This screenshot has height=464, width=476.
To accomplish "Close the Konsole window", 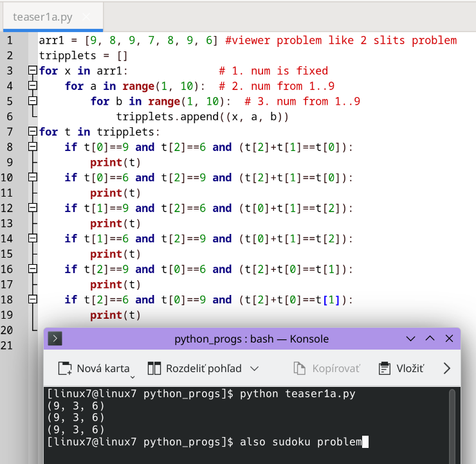I will 449,339.
